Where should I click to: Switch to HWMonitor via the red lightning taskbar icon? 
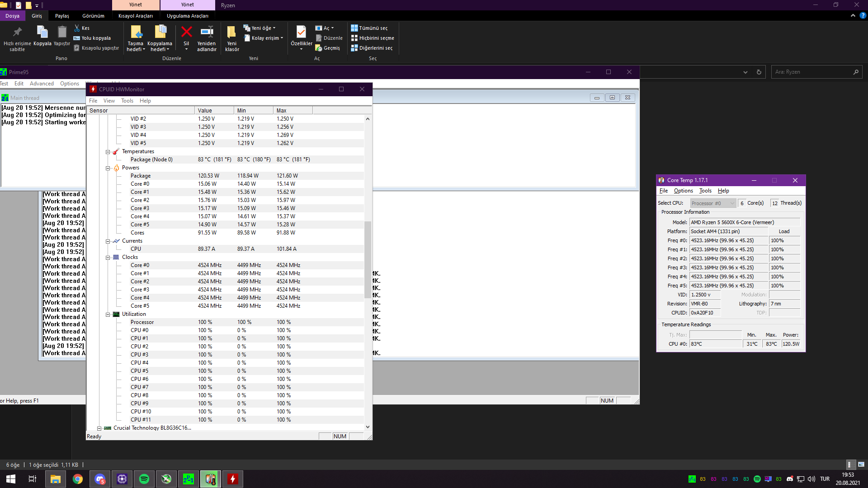(233, 479)
